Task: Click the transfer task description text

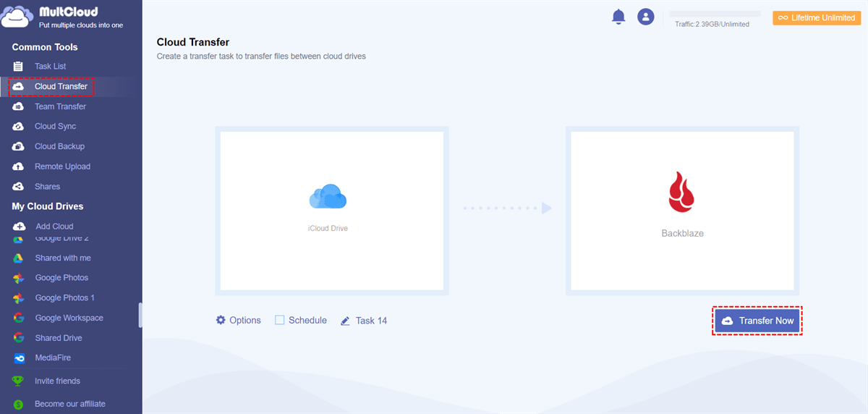Action: pyautogui.click(x=261, y=56)
